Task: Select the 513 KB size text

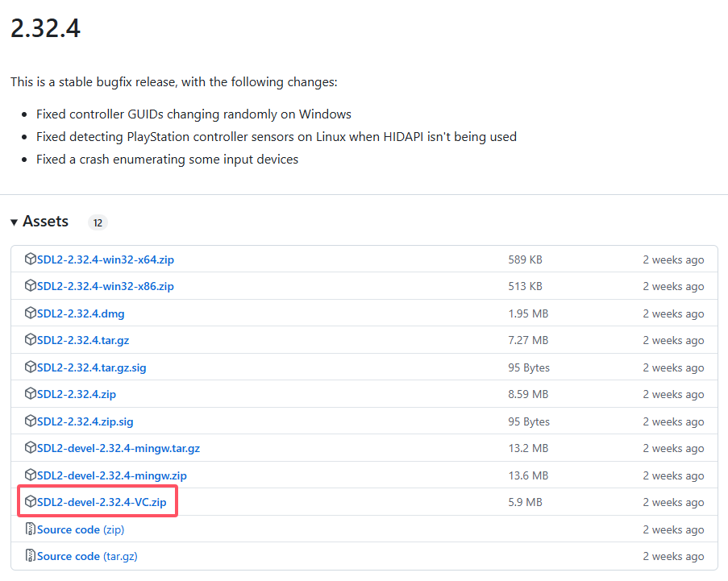Action: [525, 286]
